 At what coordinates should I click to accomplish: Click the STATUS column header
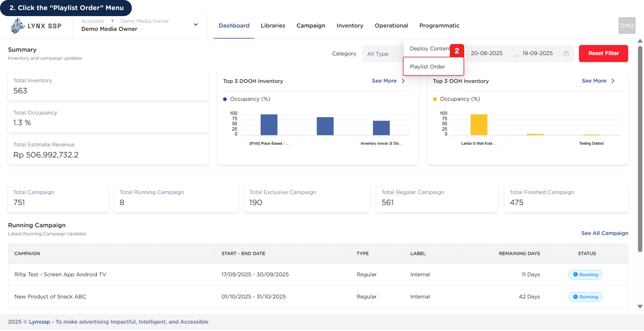pyautogui.click(x=587, y=254)
